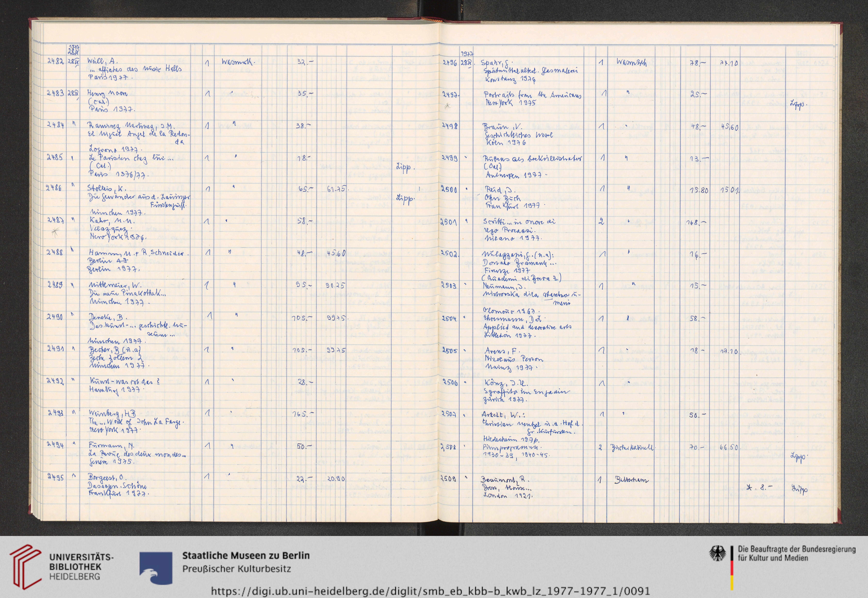Viewport: 868px width, 598px height.
Task: Select ledger entry number 2504
Action: click(x=450, y=319)
